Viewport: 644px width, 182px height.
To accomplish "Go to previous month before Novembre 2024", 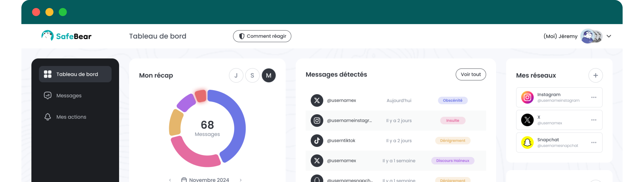I will click(x=170, y=180).
